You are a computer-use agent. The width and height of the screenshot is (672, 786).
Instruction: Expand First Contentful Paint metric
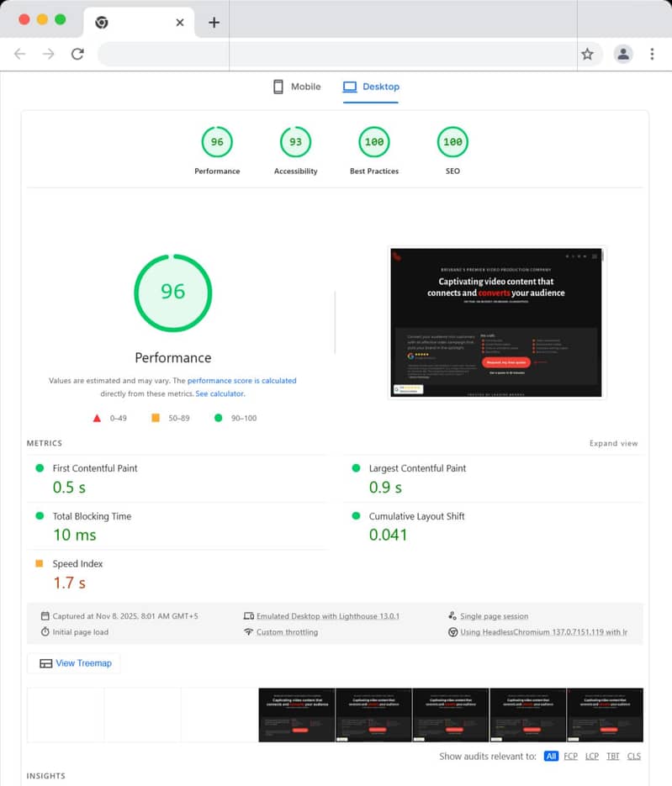click(177, 478)
